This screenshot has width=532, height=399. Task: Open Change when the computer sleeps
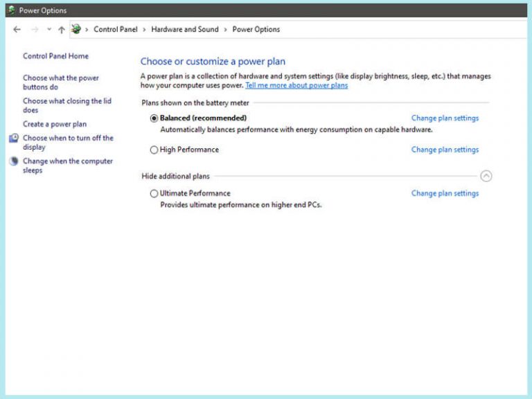(x=68, y=166)
